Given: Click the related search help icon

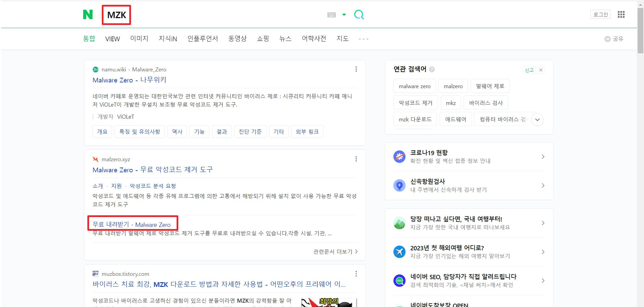Looking at the screenshot, I should 432,69.
